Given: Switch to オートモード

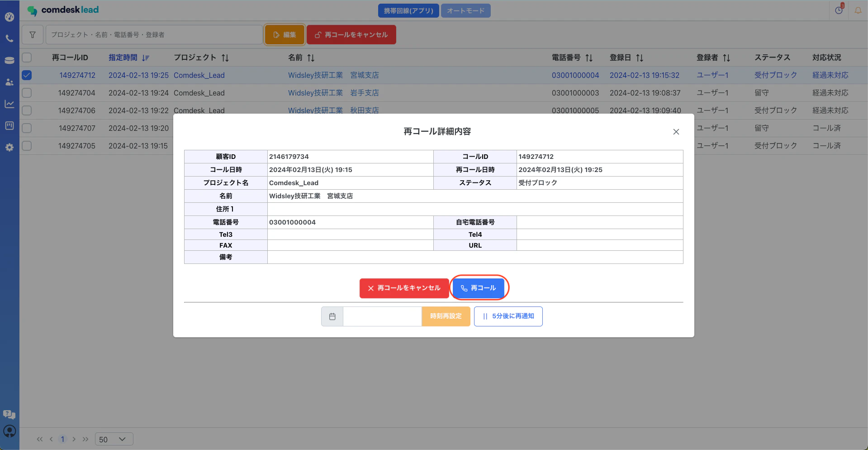Looking at the screenshot, I should pyautogui.click(x=466, y=10).
